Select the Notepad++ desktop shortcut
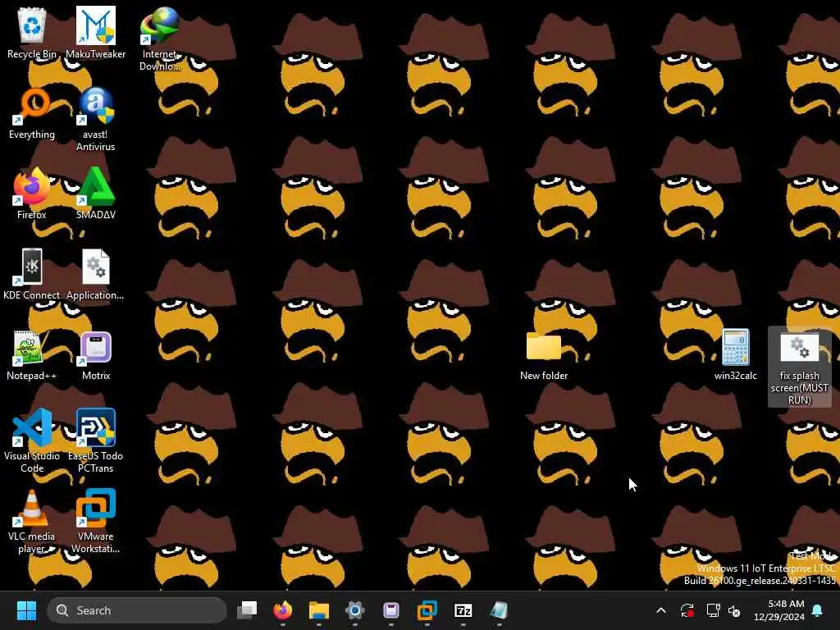840x630 pixels. (32, 354)
